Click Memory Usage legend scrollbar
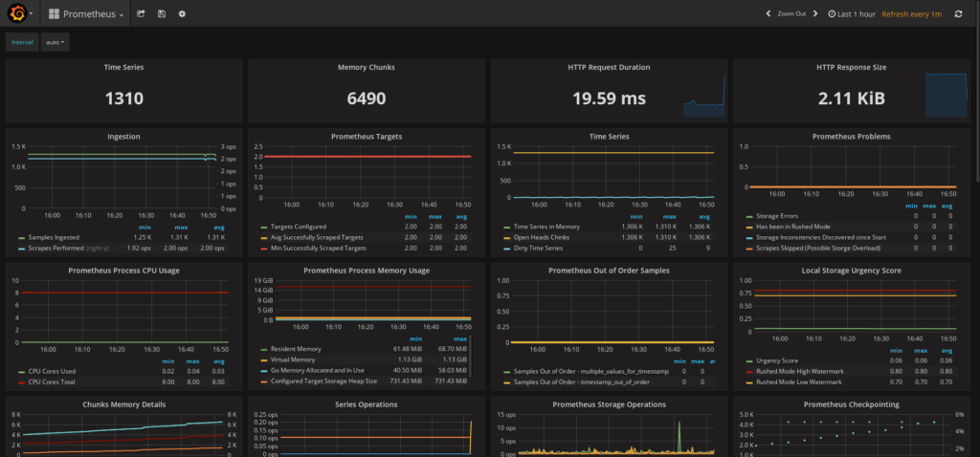Viewport: 980px width, 457px height. point(470,356)
